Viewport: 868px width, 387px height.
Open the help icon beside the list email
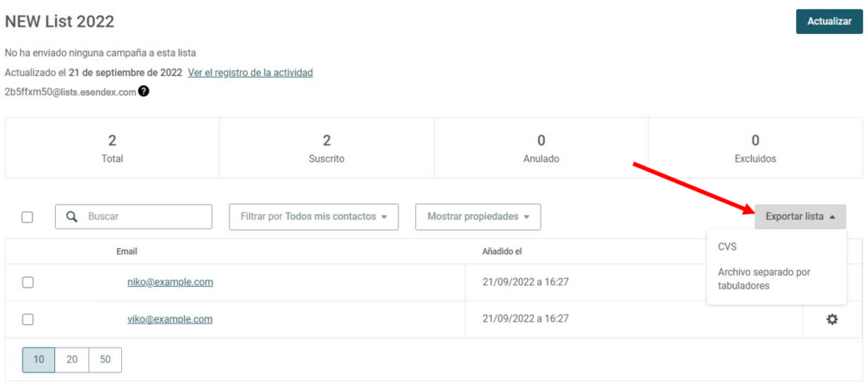[x=143, y=91]
